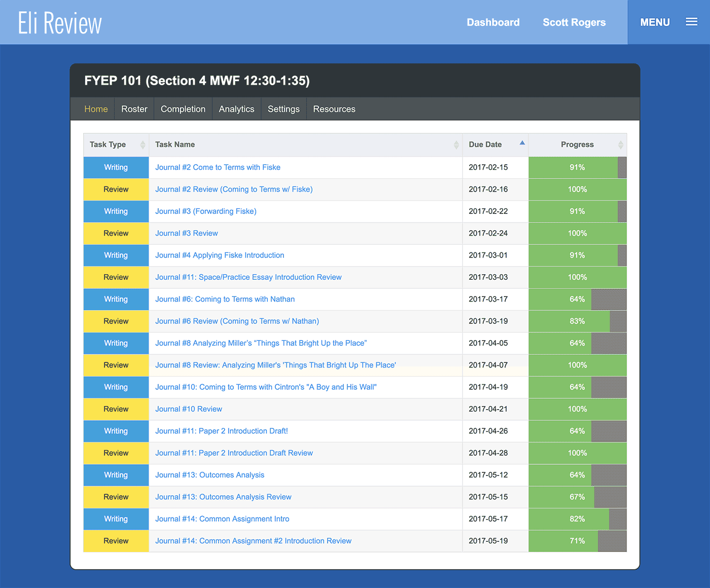The height and width of the screenshot is (588, 710).
Task: Toggle Due Date sort arrow
Action: [x=522, y=143]
